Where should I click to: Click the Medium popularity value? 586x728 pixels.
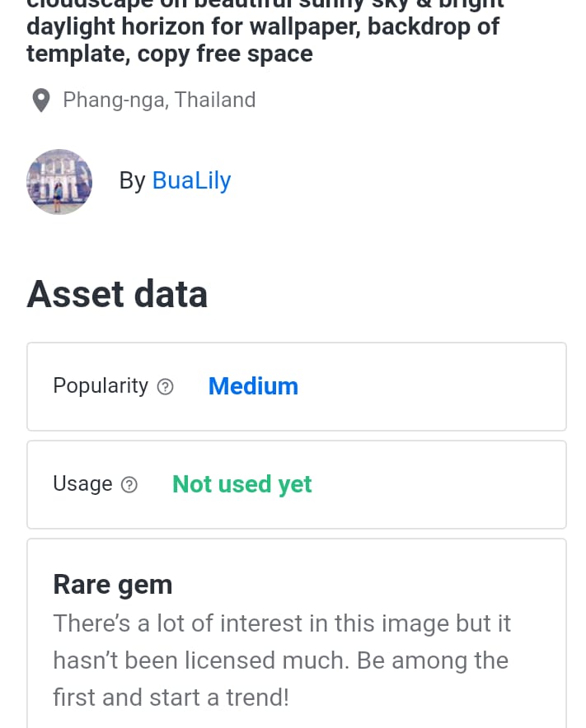tap(253, 386)
